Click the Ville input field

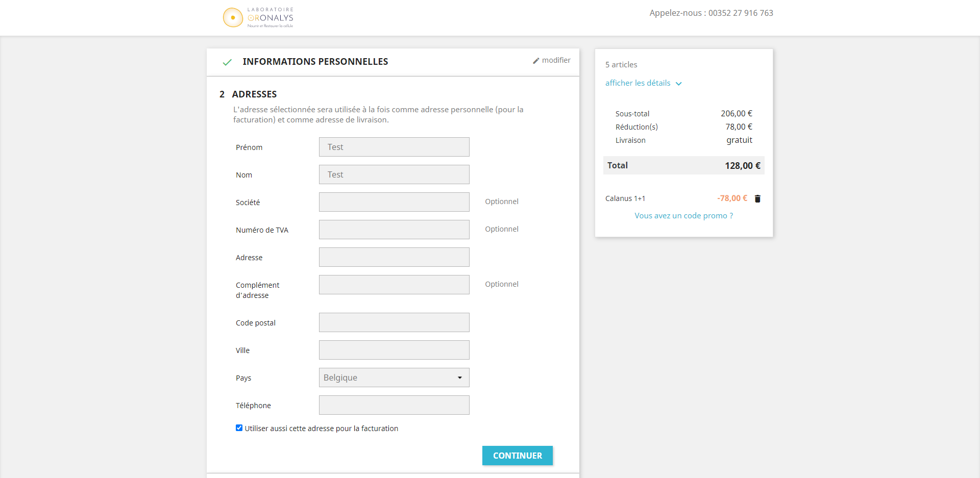click(x=394, y=350)
